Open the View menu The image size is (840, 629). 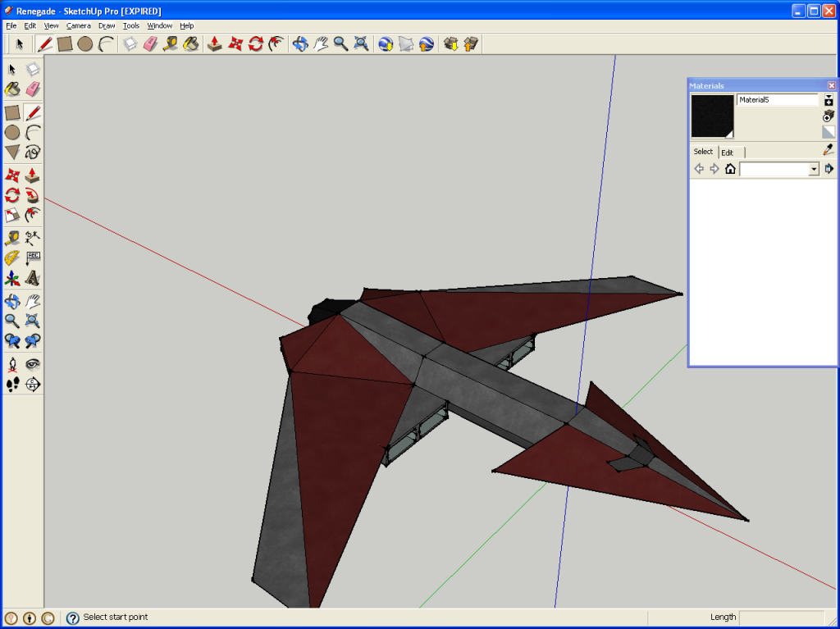[51, 25]
